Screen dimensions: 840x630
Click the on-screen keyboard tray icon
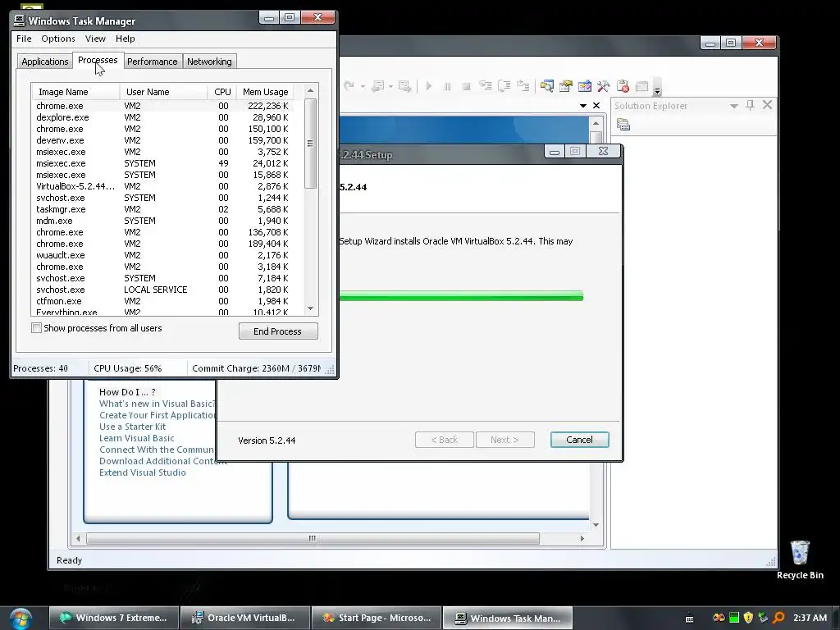coord(689,619)
